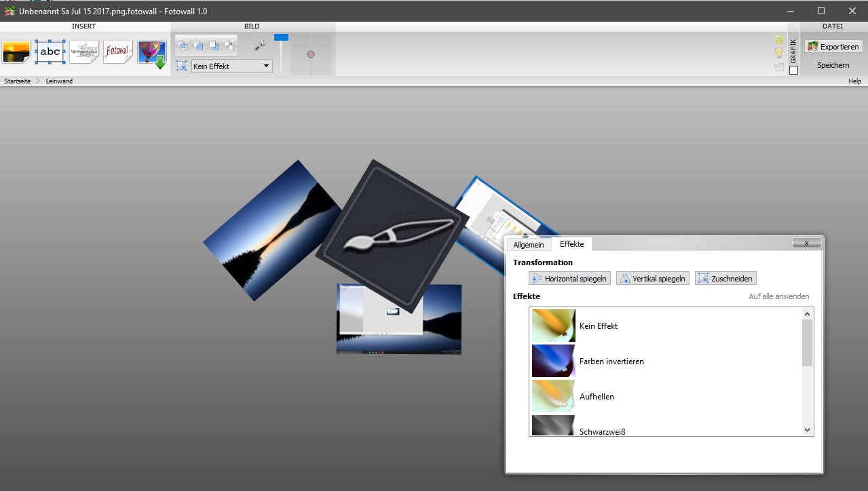Insert a text box with the abc icon

tap(50, 52)
